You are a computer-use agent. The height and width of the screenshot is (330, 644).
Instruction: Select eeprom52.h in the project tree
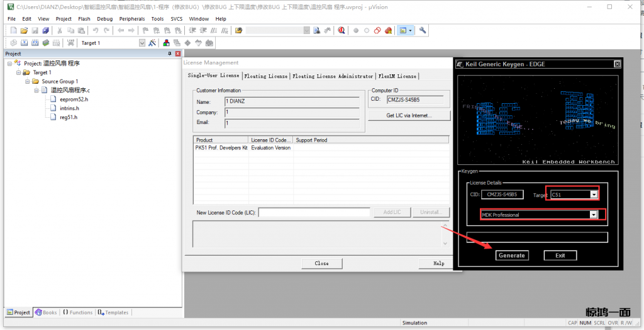point(74,100)
